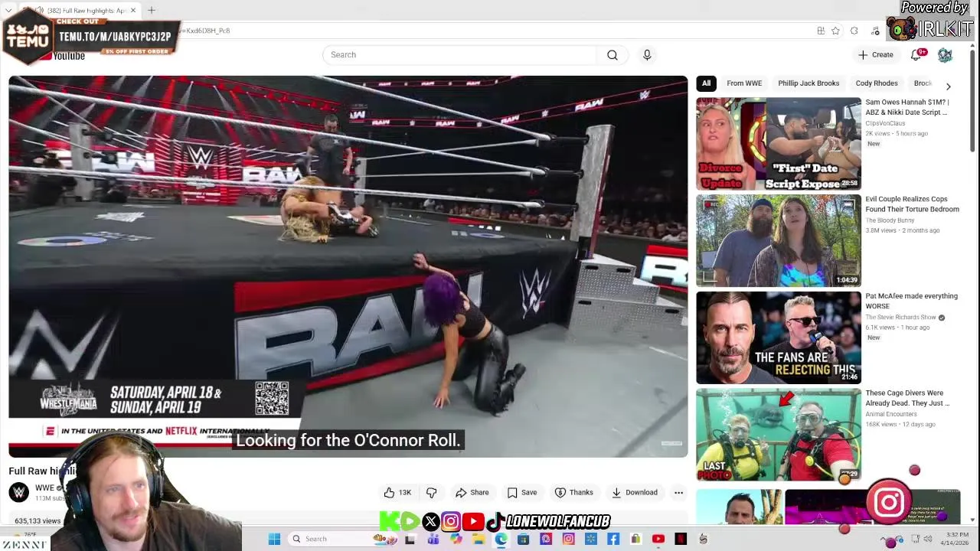Click the main video player
This screenshot has height=551, width=980.
[348, 266]
